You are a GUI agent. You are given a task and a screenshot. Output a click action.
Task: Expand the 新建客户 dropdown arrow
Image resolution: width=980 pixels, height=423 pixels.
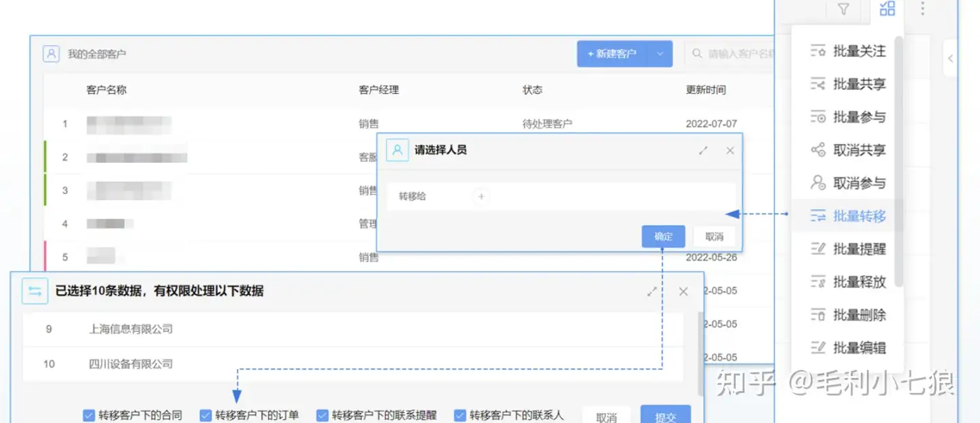pos(659,54)
